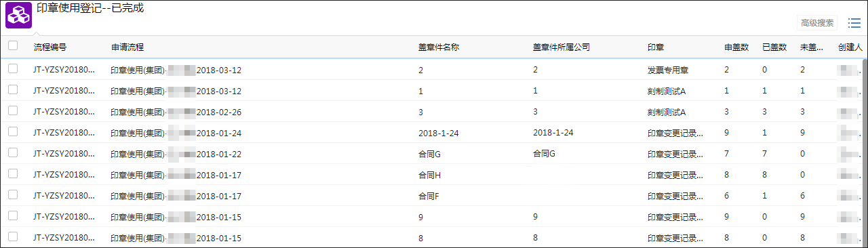Click 2018-1-24 in the 盖章件所属公司 column
The width and height of the screenshot is (868, 248).
(x=553, y=132)
